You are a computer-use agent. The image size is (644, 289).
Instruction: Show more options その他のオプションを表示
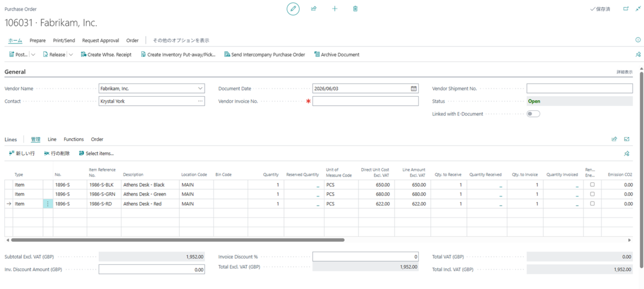181,40
